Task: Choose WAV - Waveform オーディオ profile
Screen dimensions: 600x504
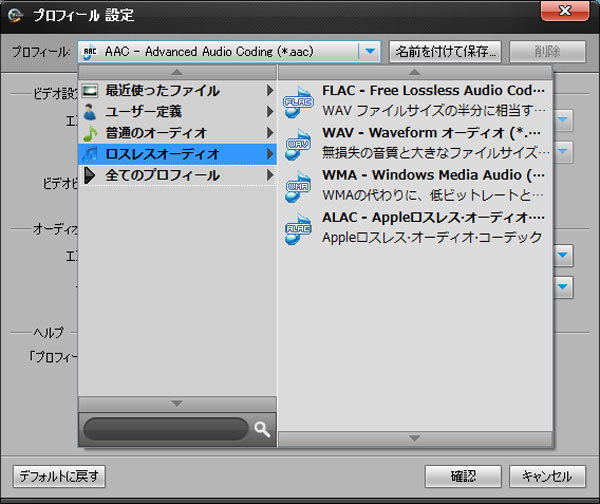Action: pyautogui.click(x=415, y=144)
